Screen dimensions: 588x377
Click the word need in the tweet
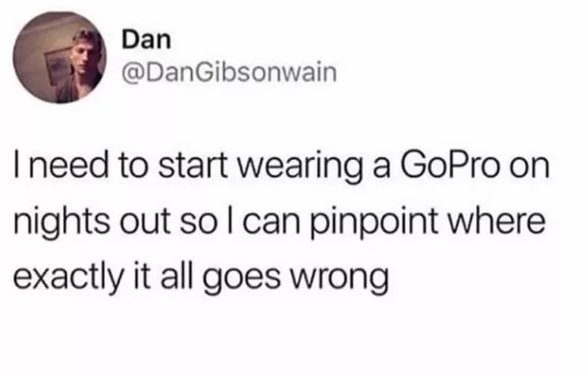[68, 166]
